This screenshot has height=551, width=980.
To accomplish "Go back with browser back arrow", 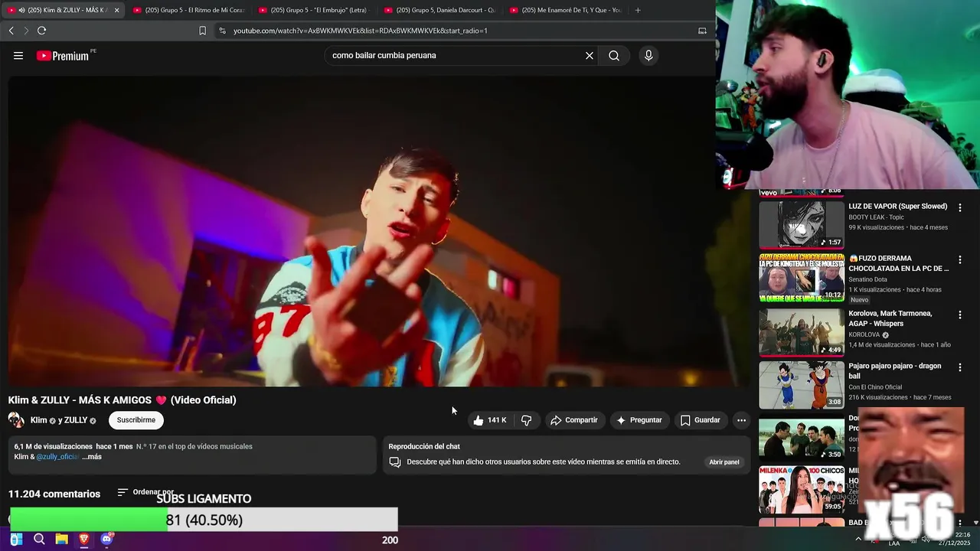I will 11,31.
